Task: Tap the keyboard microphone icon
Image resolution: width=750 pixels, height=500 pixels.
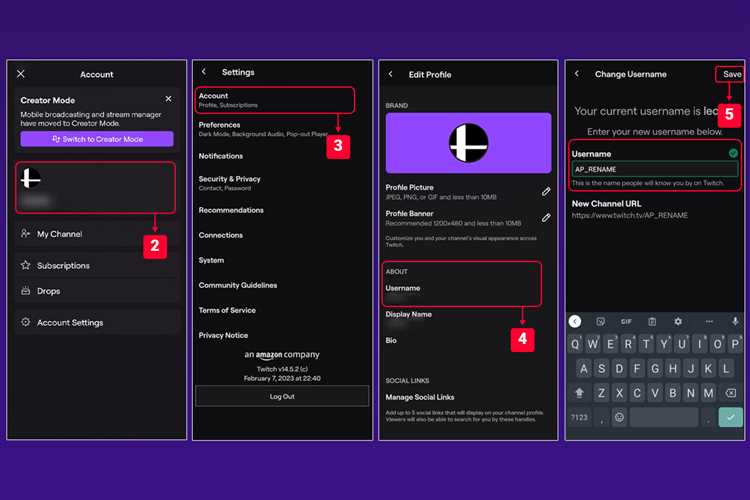Action: (735, 322)
